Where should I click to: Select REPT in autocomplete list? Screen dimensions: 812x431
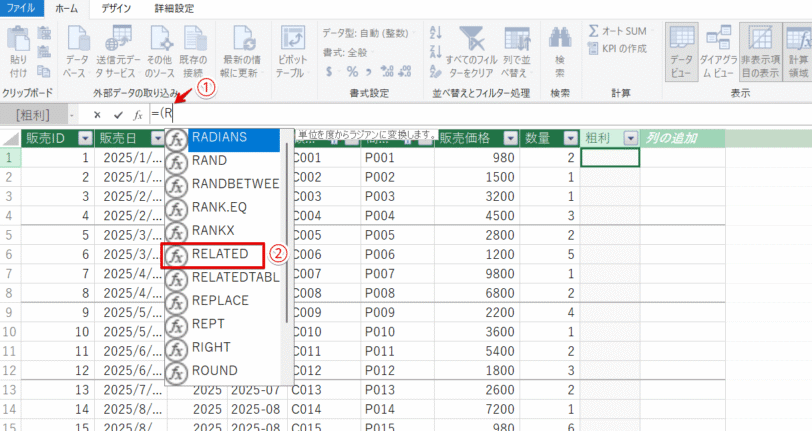[x=223, y=324]
